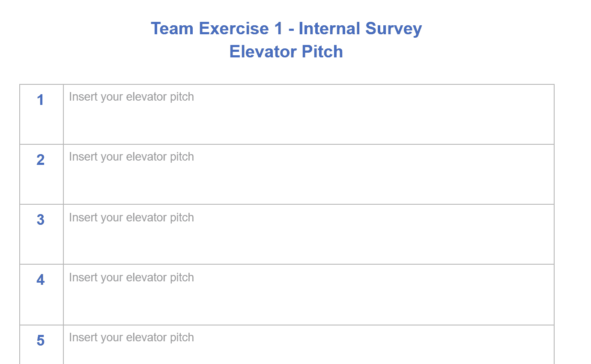Screen dimensions: 591x364
Task: Click the "Elevator Pitch" subtitle heading
Action: tap(286, 52)
